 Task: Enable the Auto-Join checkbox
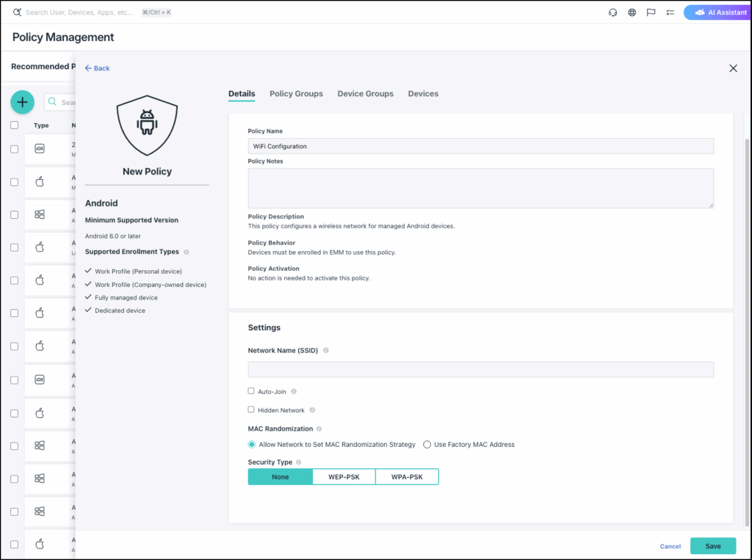(x=251, y=391)
